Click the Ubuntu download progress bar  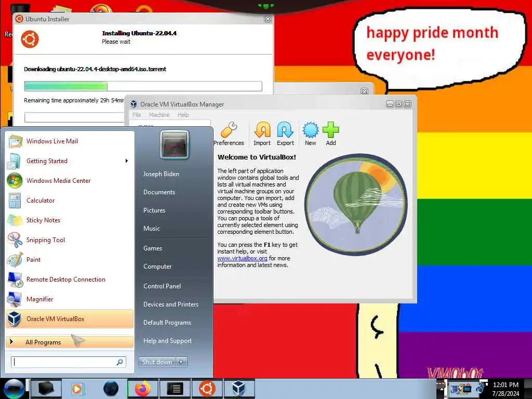(143, 86)
